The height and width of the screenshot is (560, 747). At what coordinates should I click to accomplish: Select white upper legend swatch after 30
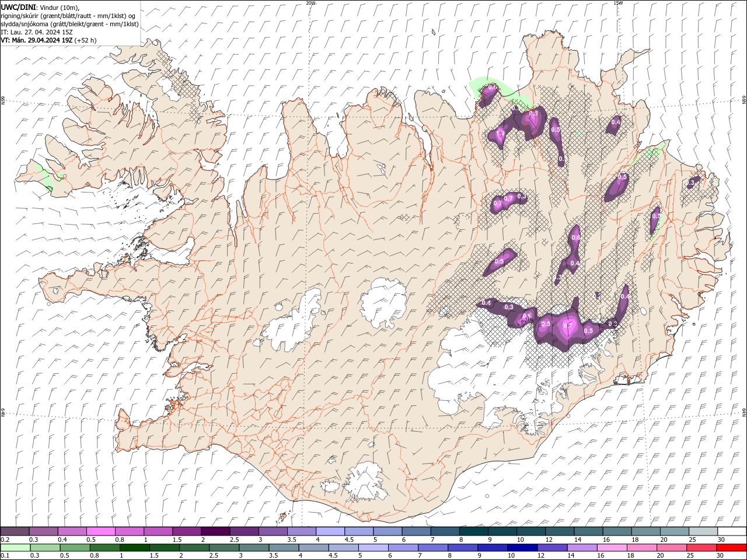[732, 531]
